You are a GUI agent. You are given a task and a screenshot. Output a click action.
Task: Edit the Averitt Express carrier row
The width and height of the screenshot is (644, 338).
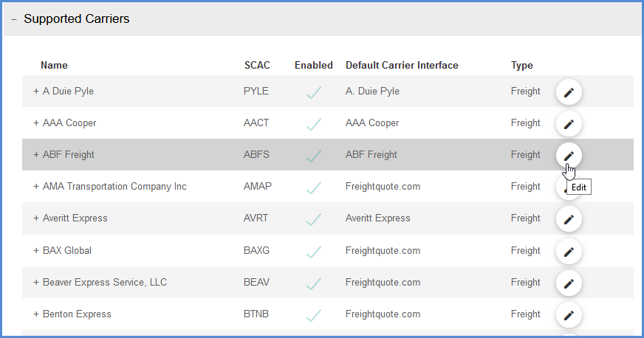click(569, 219)
